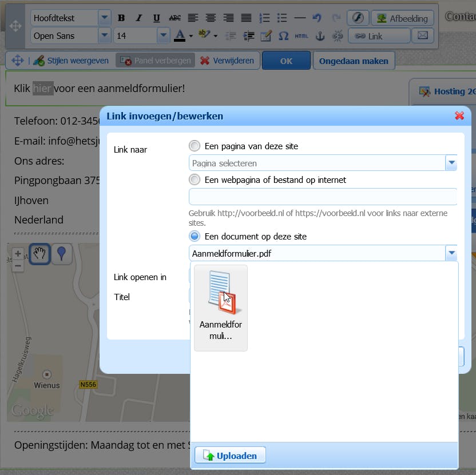Viewport: 476px width, 475px height.
Task: Align text left
Action: [x=193, y=18]
